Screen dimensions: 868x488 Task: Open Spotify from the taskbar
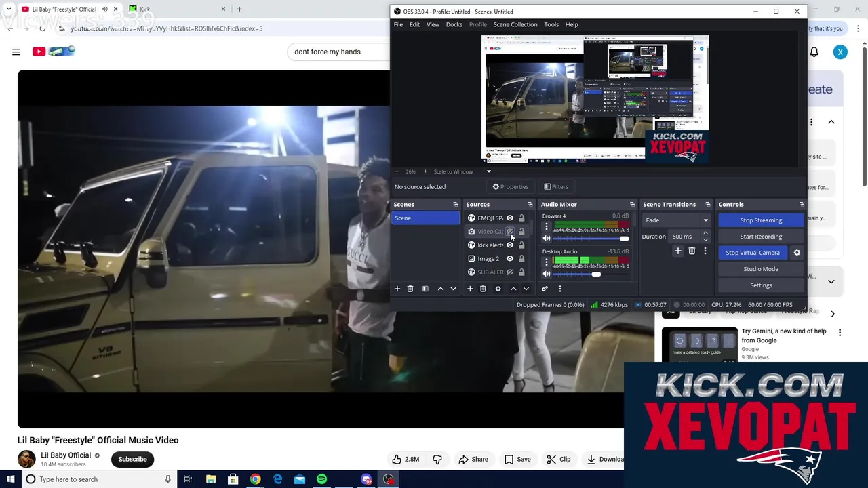[x=321, y=479]
